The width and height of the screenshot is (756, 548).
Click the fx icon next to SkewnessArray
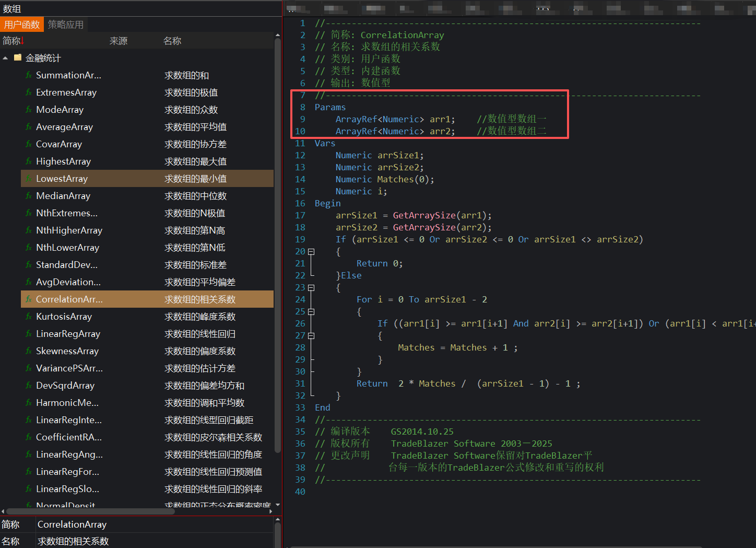point(29,351)
